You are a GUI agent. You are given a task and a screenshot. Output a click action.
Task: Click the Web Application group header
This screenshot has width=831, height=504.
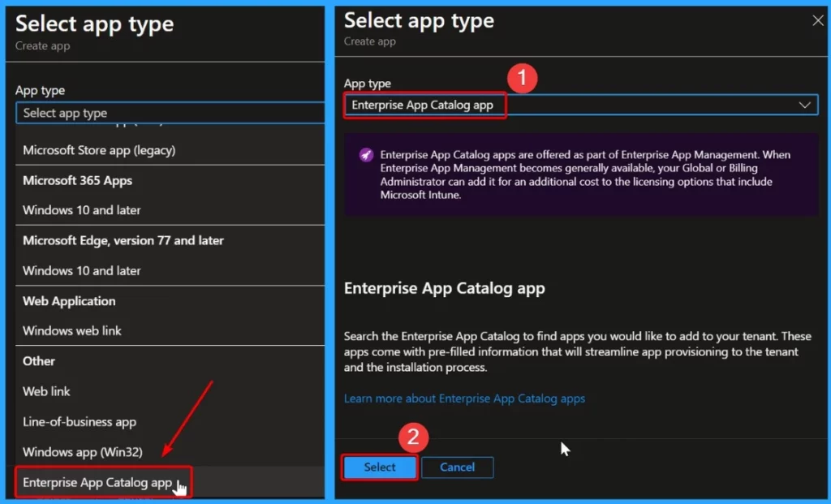69,301
